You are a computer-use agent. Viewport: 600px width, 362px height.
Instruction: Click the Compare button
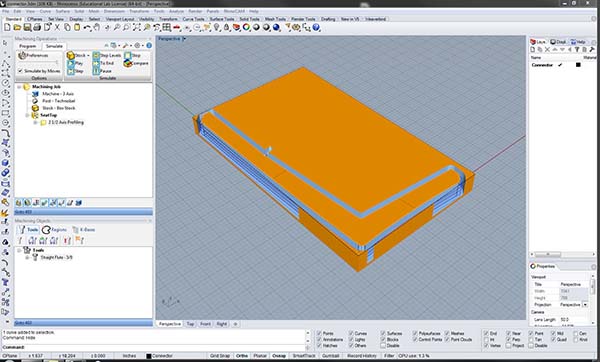click(136, 64)
